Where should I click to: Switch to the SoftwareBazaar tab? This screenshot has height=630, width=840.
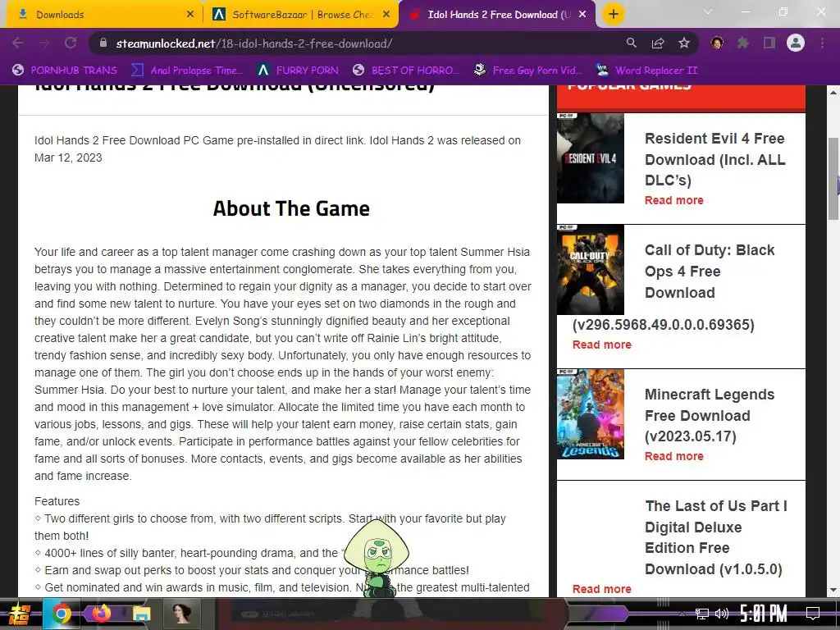click(x=300, y=15)
